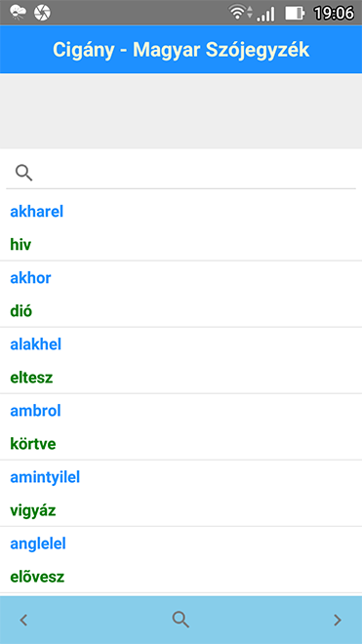
Task: Tap the signal strength icon
Action: tap(265, 13)
